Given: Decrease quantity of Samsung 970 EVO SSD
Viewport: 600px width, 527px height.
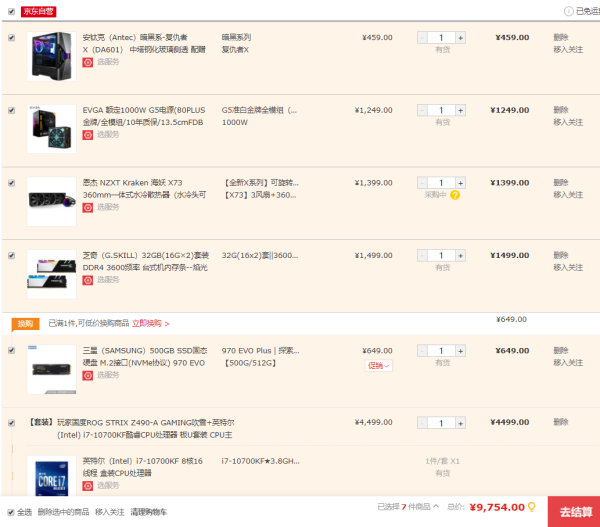Looking at the screenshot, I should [422, 351].
